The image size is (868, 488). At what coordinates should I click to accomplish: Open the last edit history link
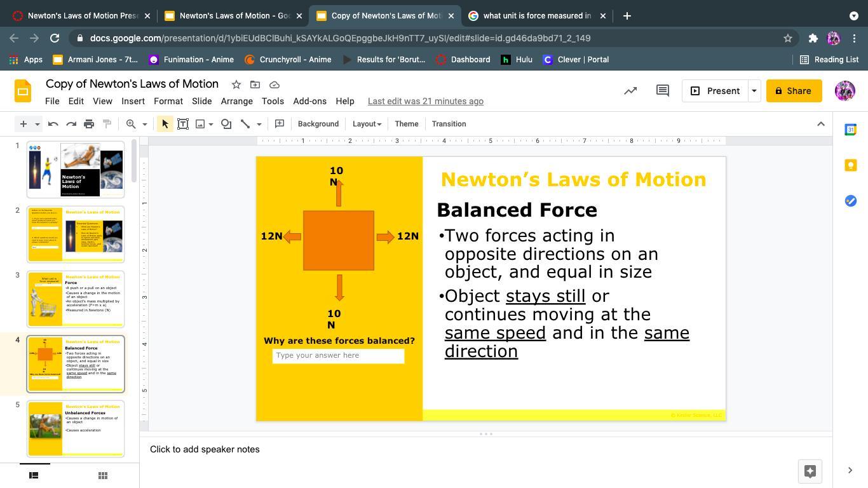pyautogui.click(x=425, y=101)
